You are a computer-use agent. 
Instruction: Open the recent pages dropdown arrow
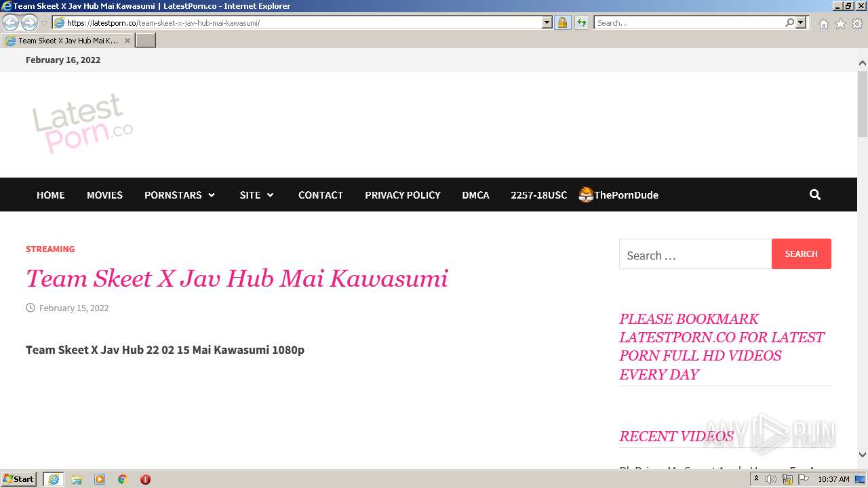45,23
